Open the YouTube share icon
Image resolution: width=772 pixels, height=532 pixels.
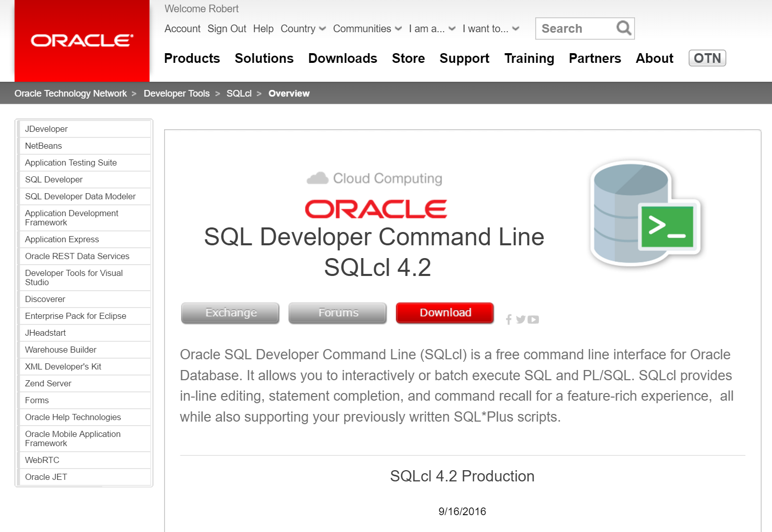click(533, 319)
